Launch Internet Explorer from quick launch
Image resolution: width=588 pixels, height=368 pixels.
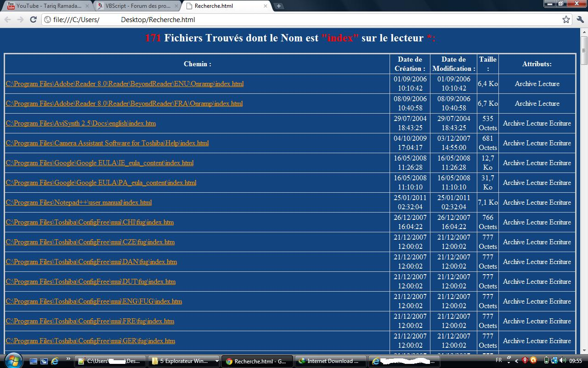[55, 361]
